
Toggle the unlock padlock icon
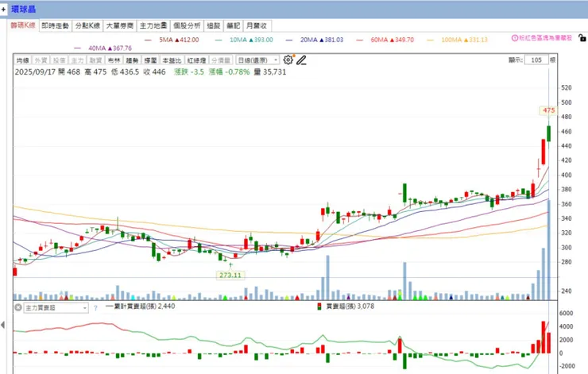(x=582, y=38)
